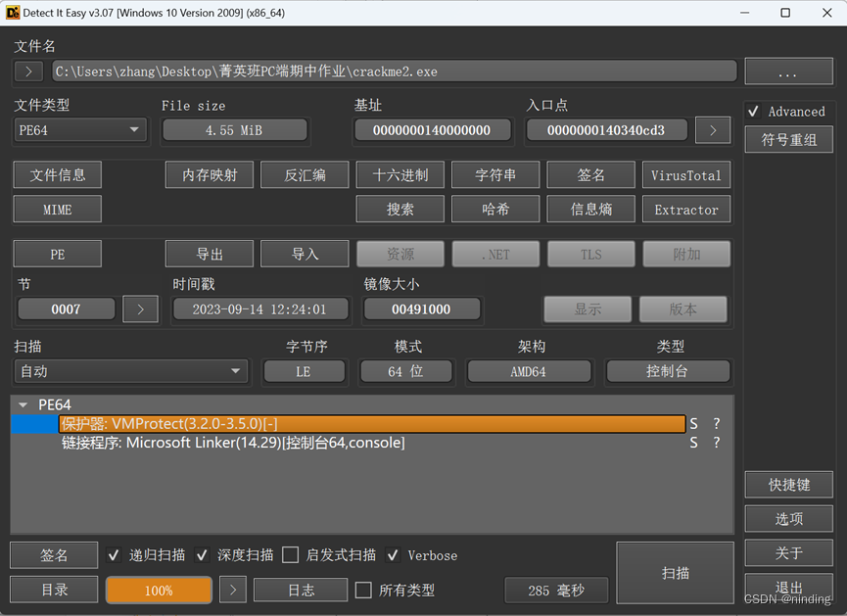Open the 文件类型 PE64 dropdown
The width and height of the screenshot is (847, 616).
[x=80, y=130]
